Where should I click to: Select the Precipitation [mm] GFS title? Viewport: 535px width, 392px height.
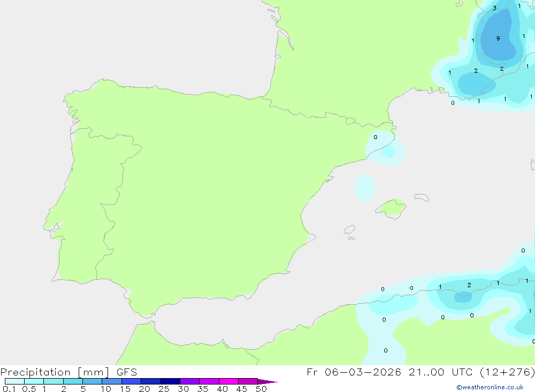coord(68,372)
